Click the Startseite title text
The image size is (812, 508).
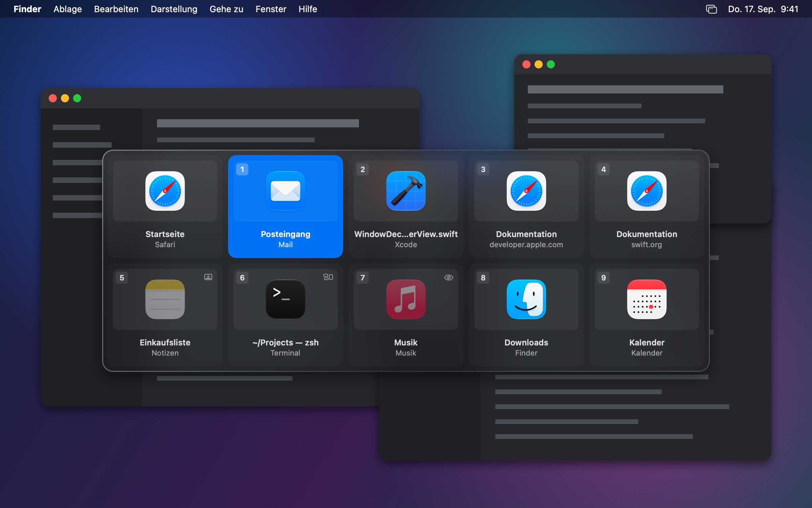tap(165, 234)
